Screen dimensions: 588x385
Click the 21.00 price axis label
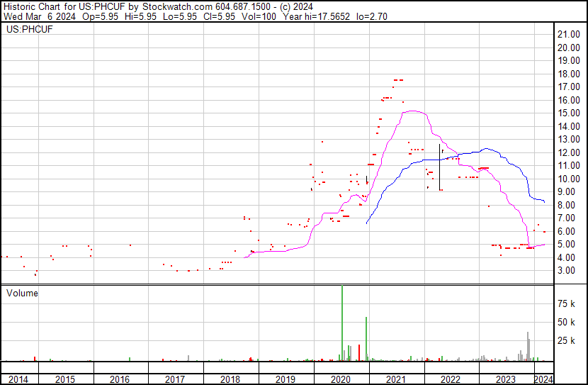569,34
